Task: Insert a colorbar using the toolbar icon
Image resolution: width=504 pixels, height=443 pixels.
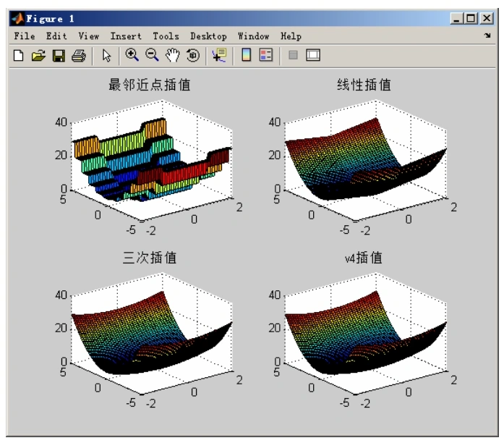Action: point(246,55)
